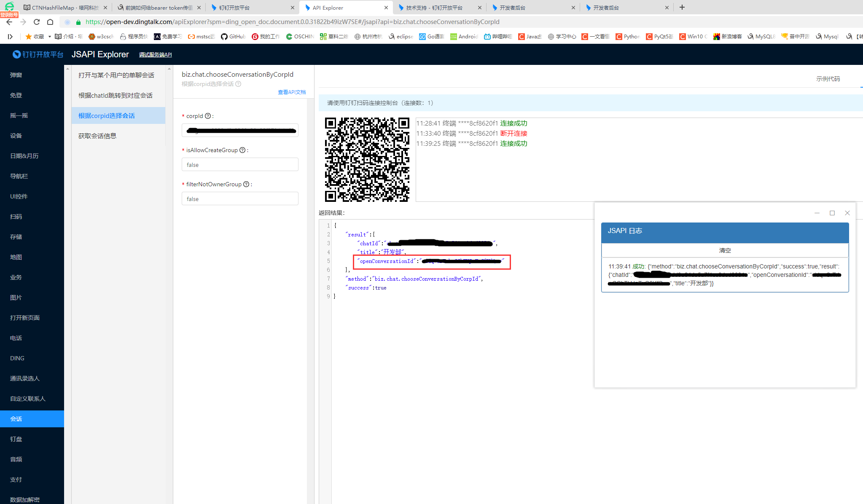Show help for corpId parameter

(207, 116)
